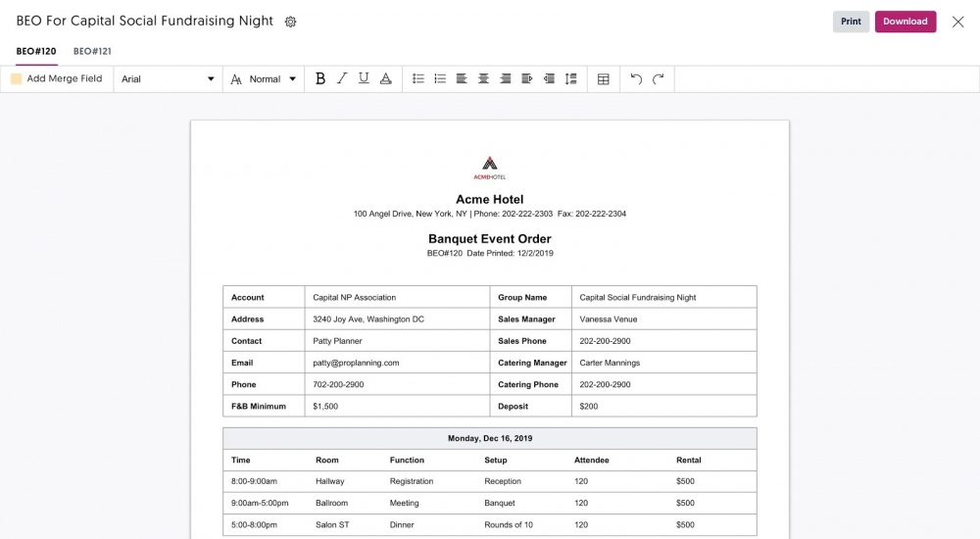
Task: Align text to the left
Action: click(x=462, y=79)
